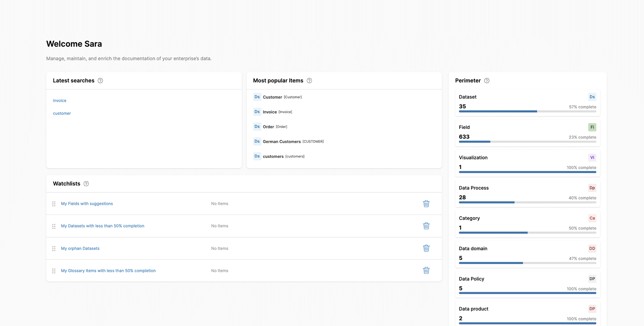Click the help icon beside Latest searches
This screenshot has height=326, width=644.
[100, 80]
